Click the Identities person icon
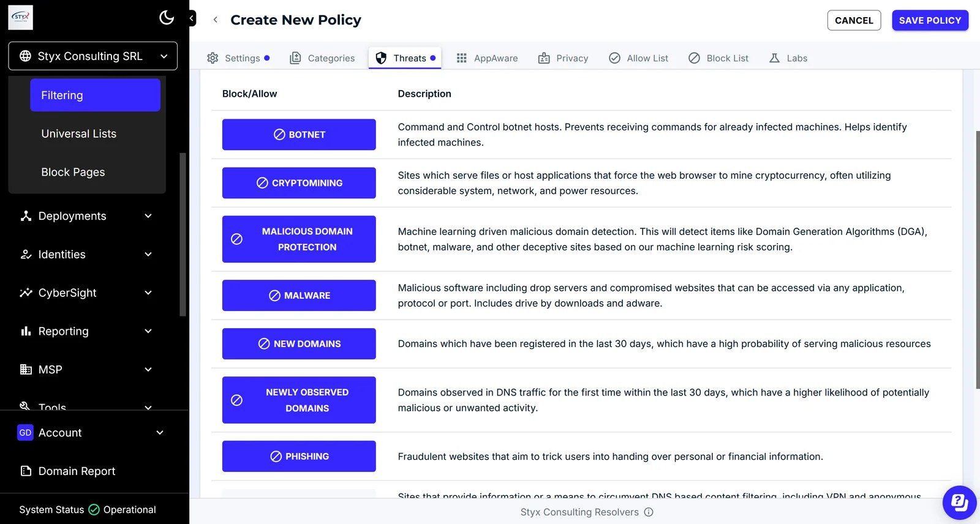The image size is (980, 524). [x=26, y=255]
